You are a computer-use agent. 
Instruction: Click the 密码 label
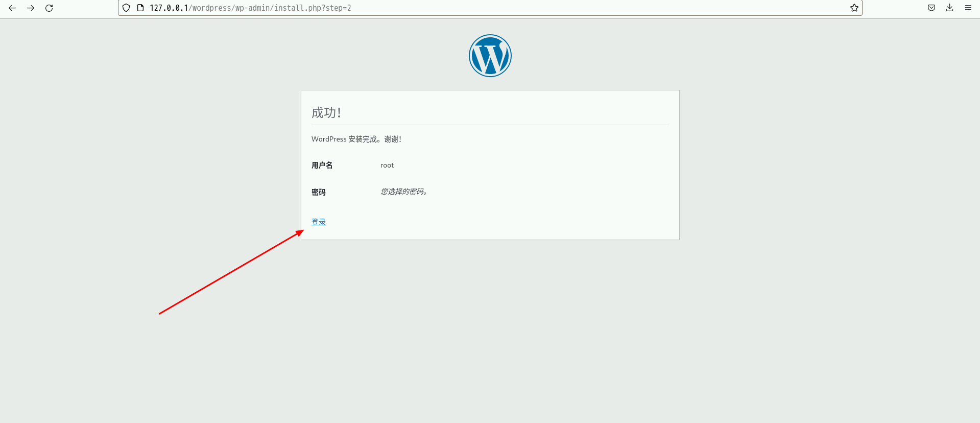coord(319,192)
